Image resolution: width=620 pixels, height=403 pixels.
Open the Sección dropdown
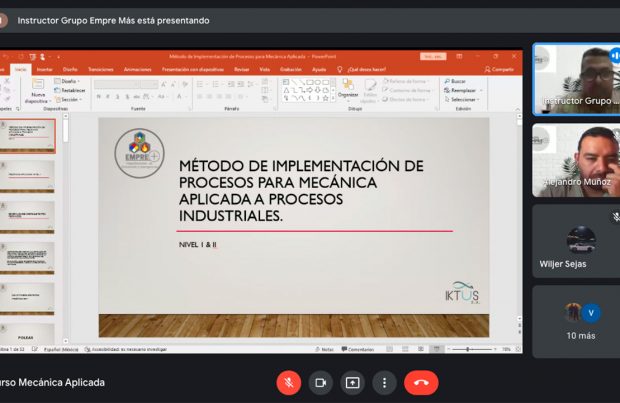point(69,100)
